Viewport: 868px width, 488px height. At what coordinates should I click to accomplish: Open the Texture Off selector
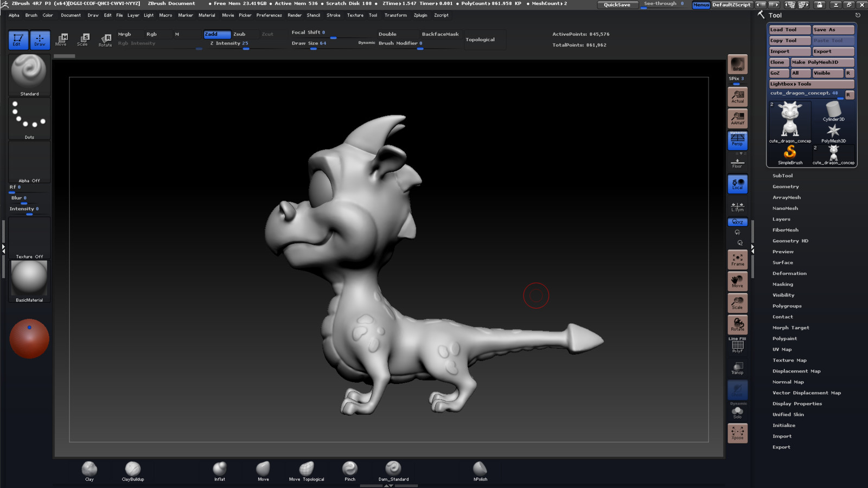click(x=29, y=238)
